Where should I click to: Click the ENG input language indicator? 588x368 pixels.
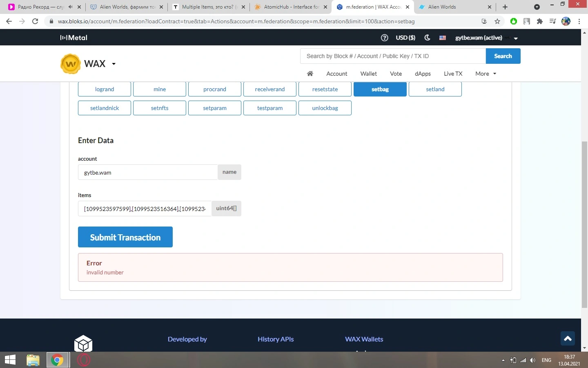(x=546, y=360)
